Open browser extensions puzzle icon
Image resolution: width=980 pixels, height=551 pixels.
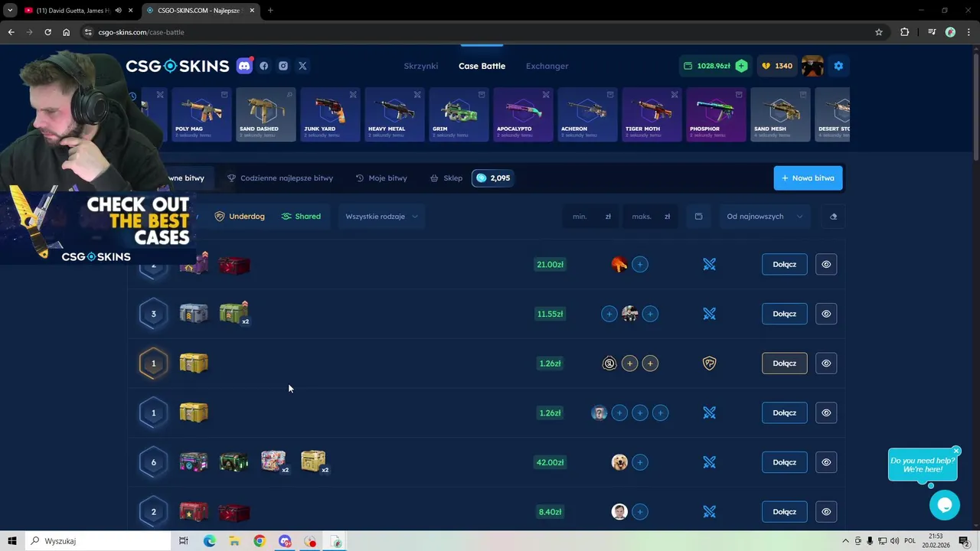(x=905, y=32)
